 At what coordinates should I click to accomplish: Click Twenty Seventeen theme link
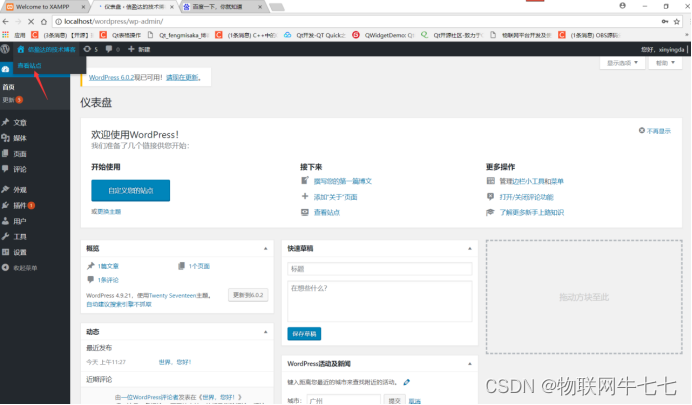173,295
